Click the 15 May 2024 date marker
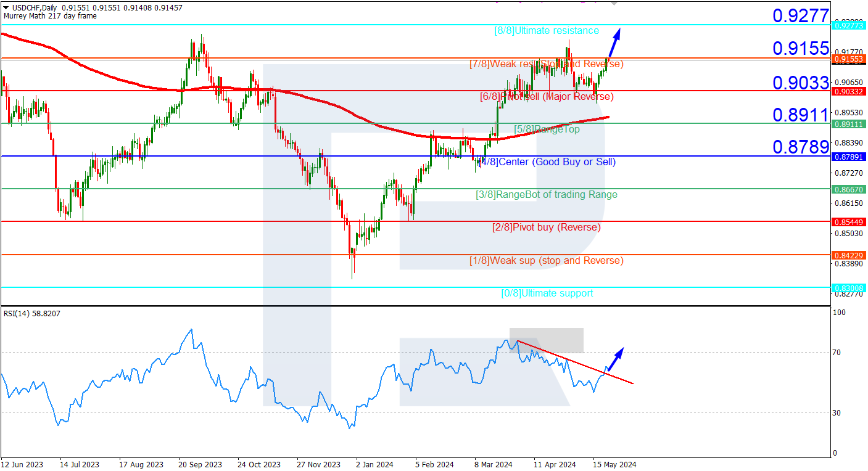This screenshot has width=868, height=471. (614, 465)
